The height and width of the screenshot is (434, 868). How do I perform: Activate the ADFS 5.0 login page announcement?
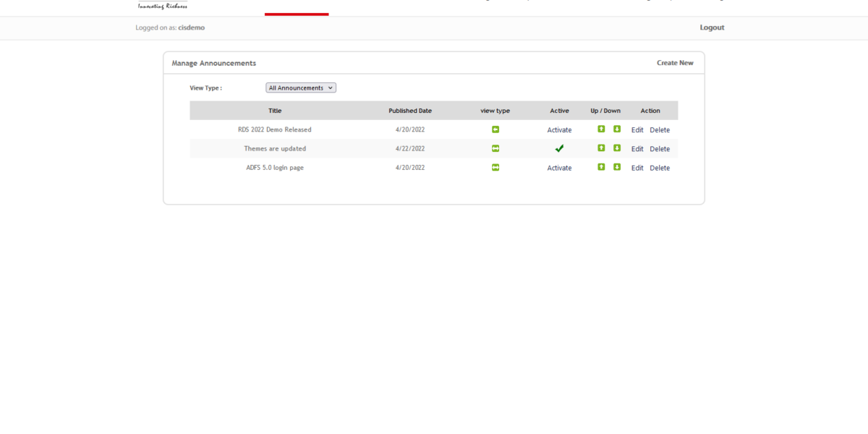point(559,167)
